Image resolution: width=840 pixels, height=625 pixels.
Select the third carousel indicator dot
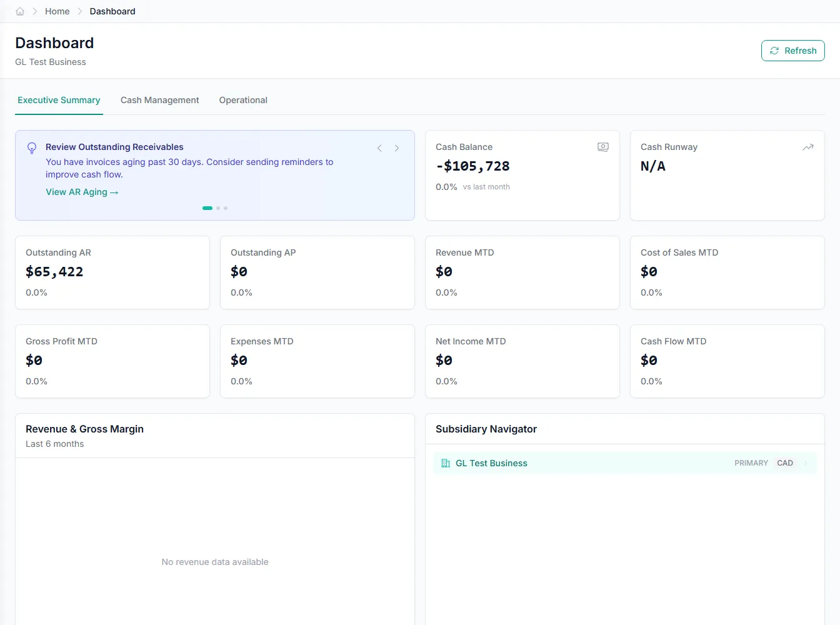pyautogui.click(x=226, y=208)
